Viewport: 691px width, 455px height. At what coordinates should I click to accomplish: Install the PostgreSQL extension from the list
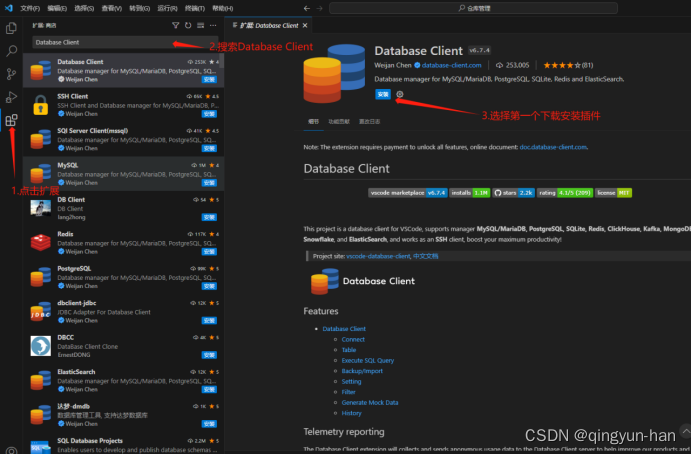[x=209, y=286]
